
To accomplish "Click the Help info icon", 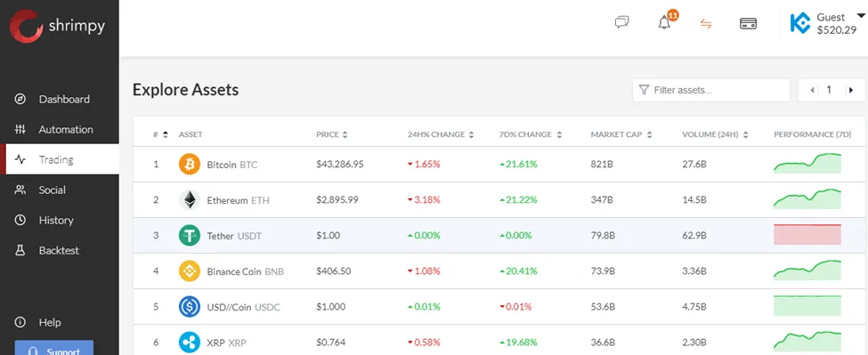I will [x=20, y=322].
